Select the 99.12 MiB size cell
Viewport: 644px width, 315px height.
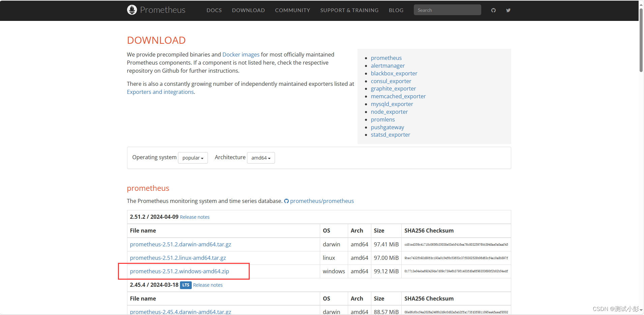pyautogui.click(x=386, y=271)
